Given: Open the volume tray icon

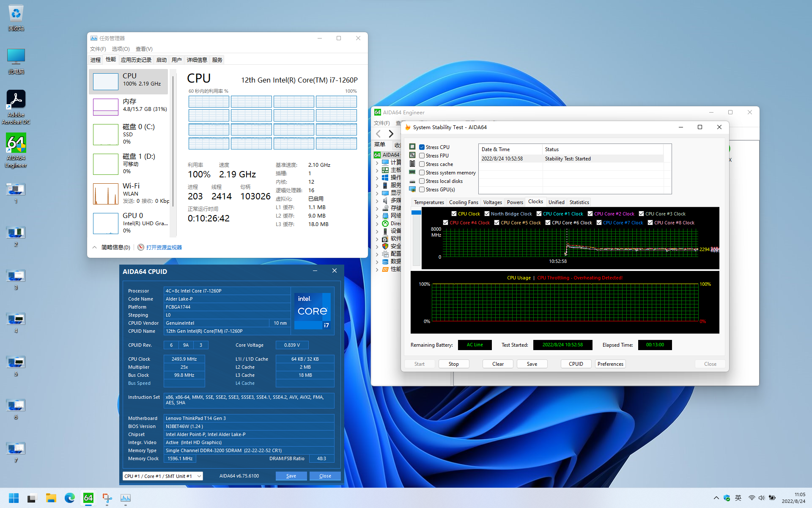Looking at the screenshot, I should (762, 498).
